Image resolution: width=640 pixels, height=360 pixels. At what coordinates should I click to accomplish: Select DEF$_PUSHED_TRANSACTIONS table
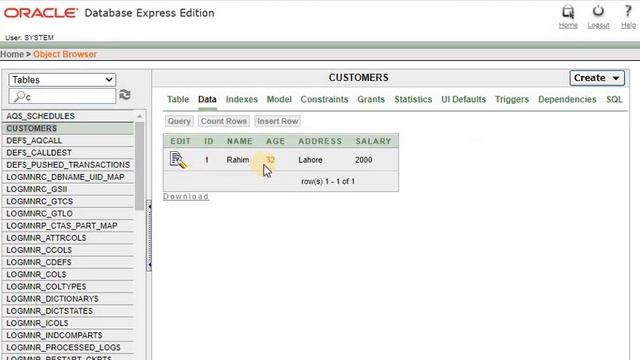68,165
